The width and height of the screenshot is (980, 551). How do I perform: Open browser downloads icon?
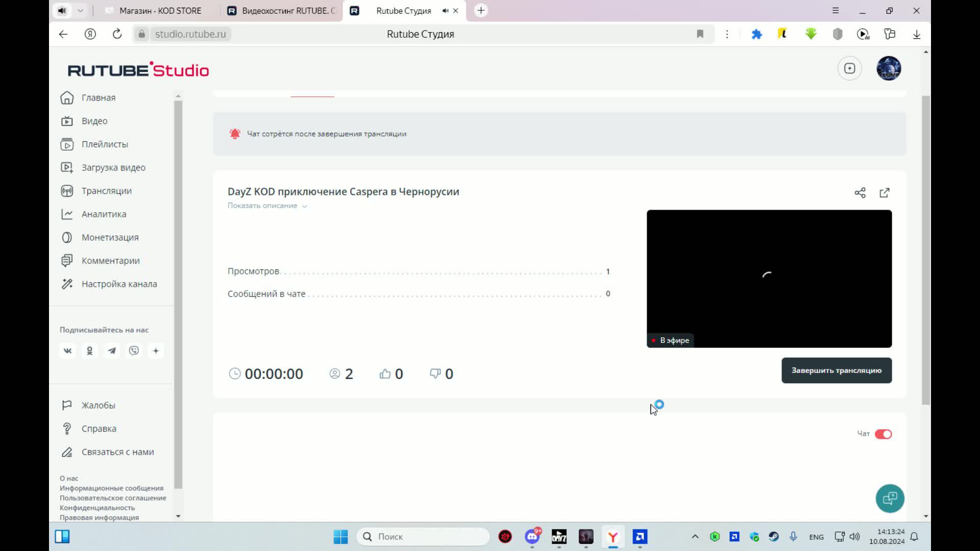[917, 34]
